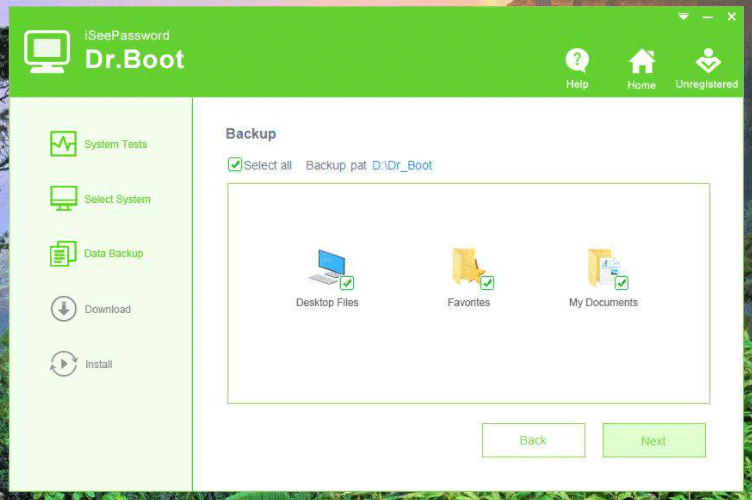This screenshot has height=500, width=752.
Task: Select the My Documents folder thumbnail
Action: 602,268
